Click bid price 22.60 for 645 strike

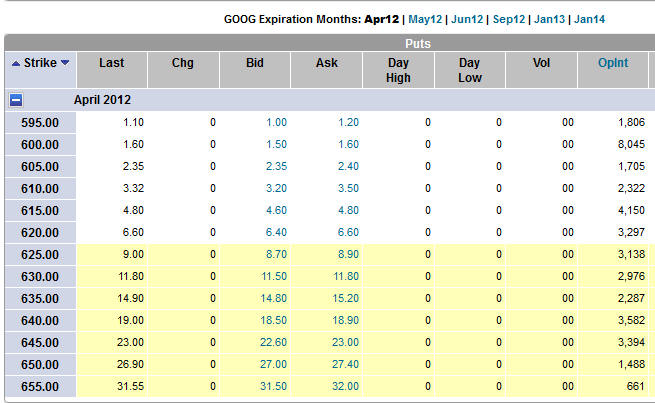[x=273, y=342]
